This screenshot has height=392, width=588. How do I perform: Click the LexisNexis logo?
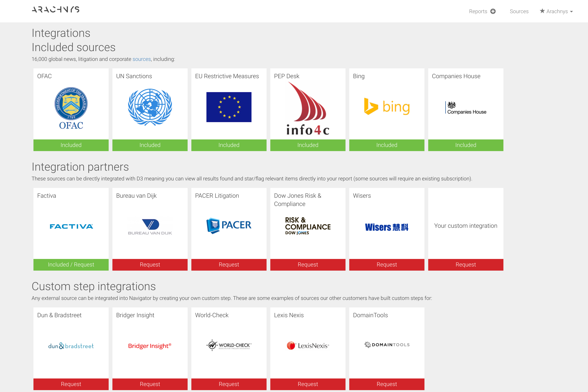click(308, 346)
